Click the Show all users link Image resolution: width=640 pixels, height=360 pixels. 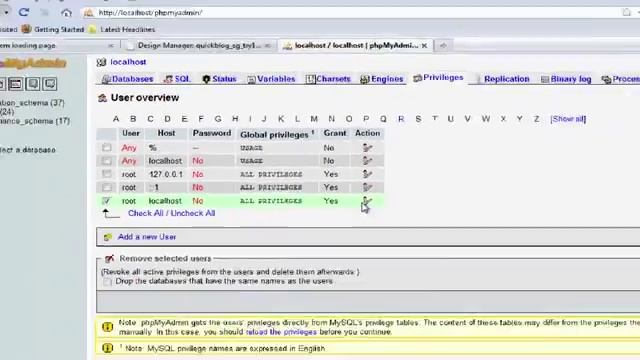pyautogui.click(x=568, y=119)
